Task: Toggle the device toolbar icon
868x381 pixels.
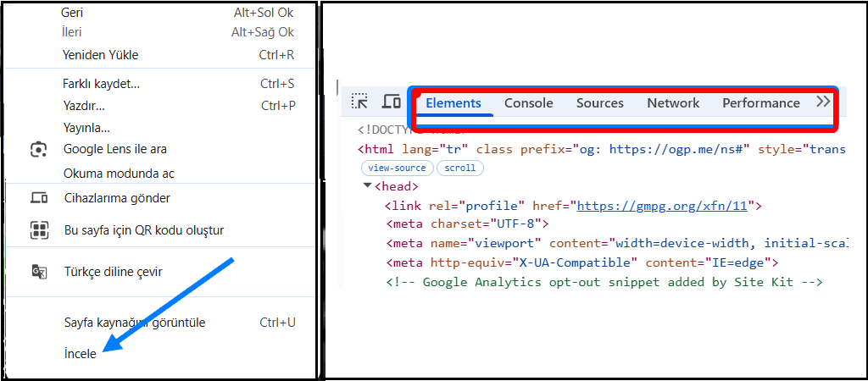Action: pyautogui.click(x=392, y=102)
